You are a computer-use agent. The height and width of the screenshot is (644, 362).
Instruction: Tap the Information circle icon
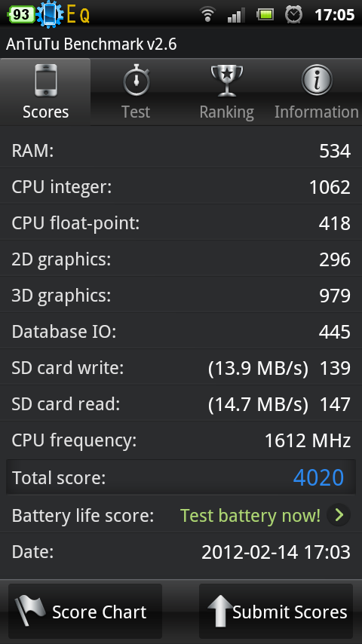point(317,80)
